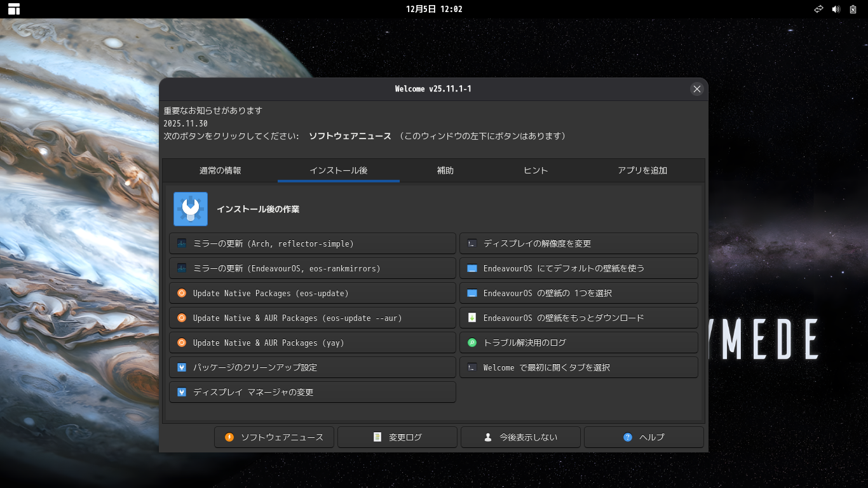Click the ディスプレイ マネージャの変更 icon

(182, 392)
